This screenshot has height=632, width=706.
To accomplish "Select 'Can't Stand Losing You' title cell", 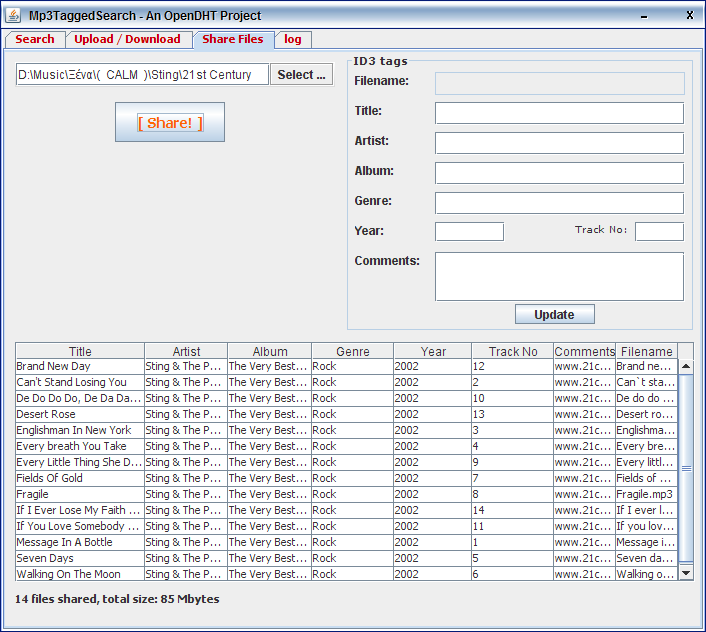I will point(80,382).
